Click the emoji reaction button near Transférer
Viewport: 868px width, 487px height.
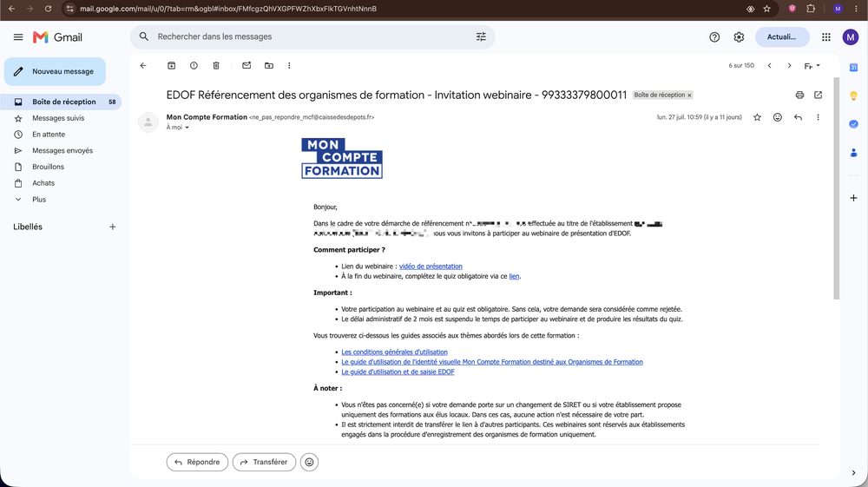(x=310, y=462)
